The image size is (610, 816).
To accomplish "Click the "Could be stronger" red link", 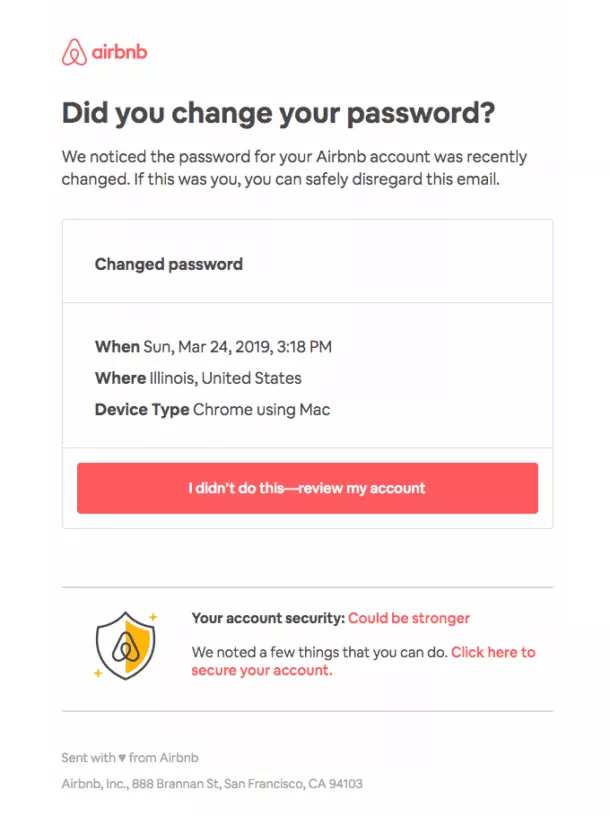I will point(408,618).
